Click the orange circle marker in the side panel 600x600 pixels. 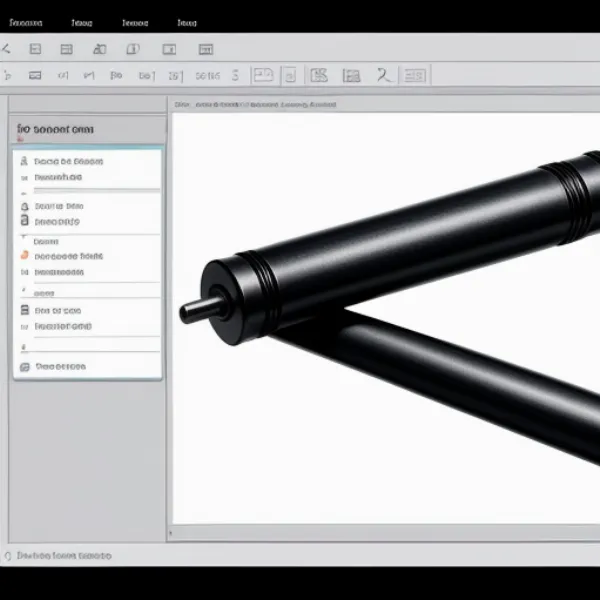click(24, 256)
